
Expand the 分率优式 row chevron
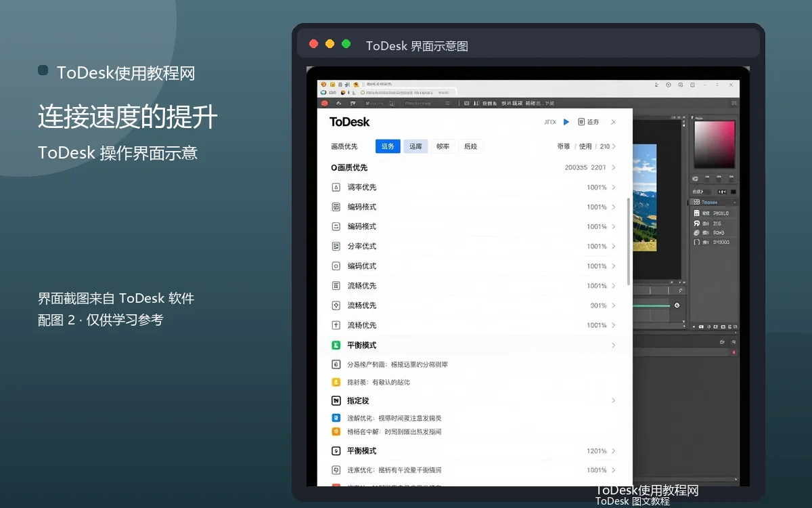click(x=614, y=247)
